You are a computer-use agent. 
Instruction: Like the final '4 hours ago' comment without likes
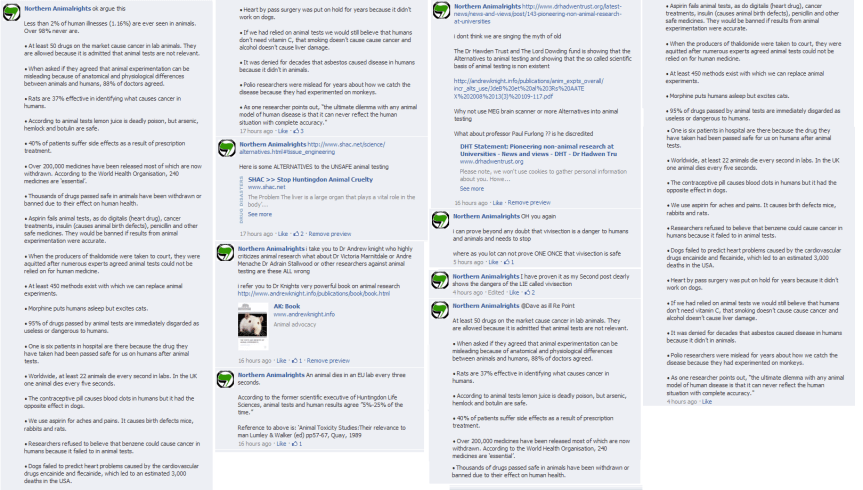[707, 402]
